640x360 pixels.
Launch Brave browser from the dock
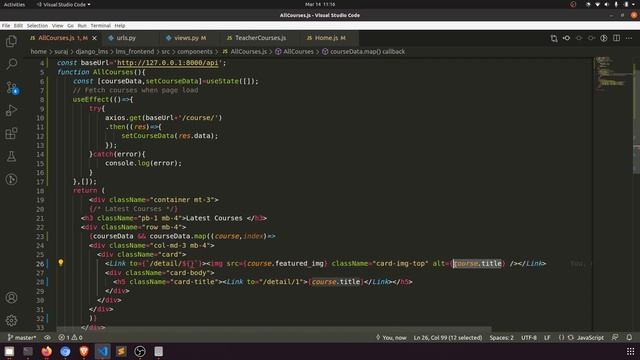click(x=84, y=351)
